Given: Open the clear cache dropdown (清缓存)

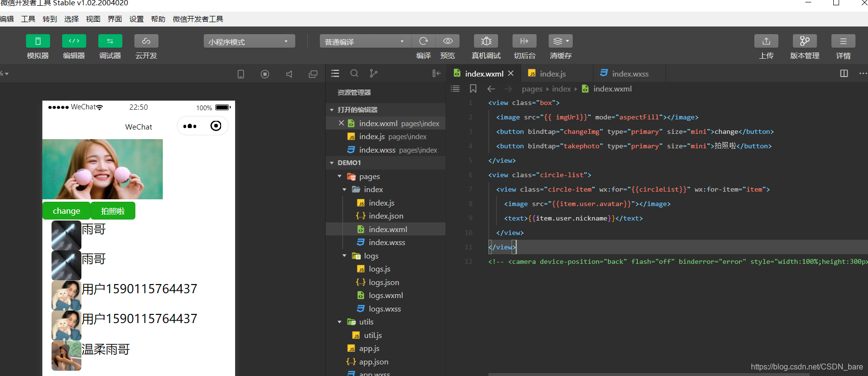Looking at the screenshot, I should [x=561, y=41].
